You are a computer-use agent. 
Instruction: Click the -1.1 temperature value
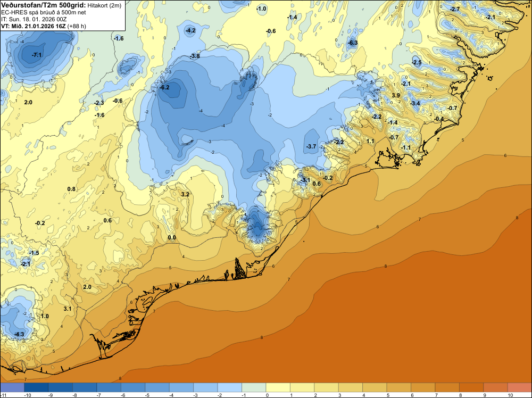tap(406, 147)
